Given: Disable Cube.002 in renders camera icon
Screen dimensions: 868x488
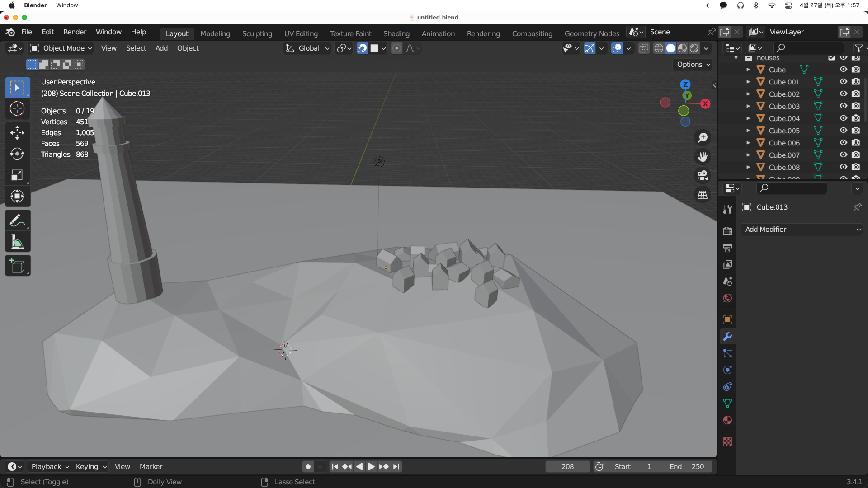Looking at the screenshot, I should coord(856,94).
